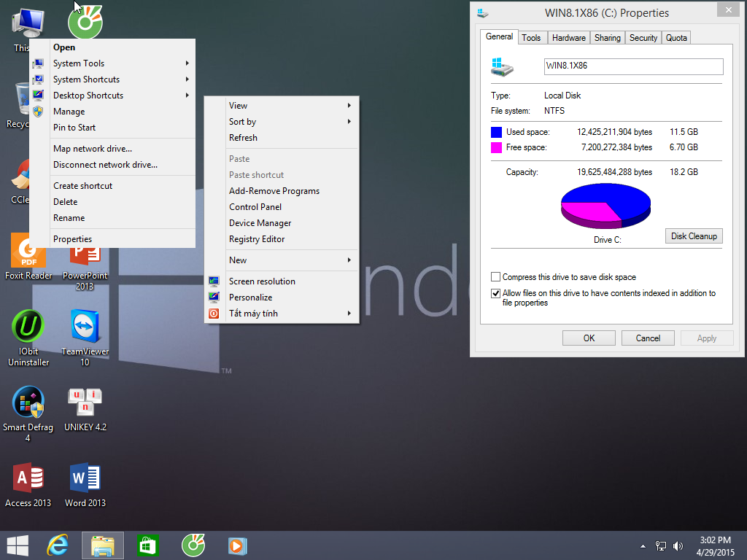The width and height of the screenshot is (747, 560).
Task: Open the Windows Store taskbar icon
Action: point(148,545)
